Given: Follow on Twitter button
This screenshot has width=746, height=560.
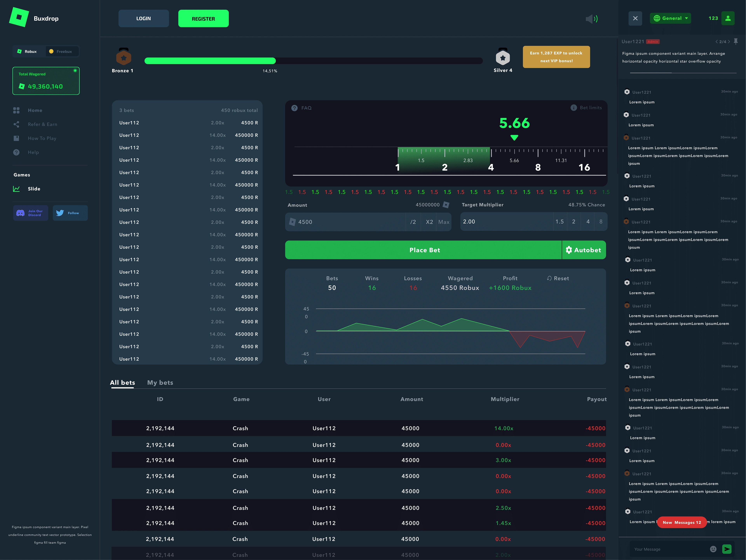Looking at the screenshot, I should pos(70,213).
